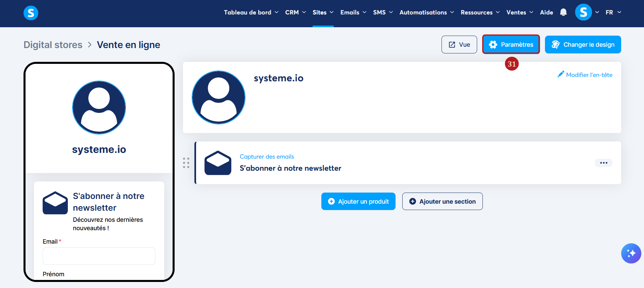Expand the chevron next to the account avatar

pos(597,12)
